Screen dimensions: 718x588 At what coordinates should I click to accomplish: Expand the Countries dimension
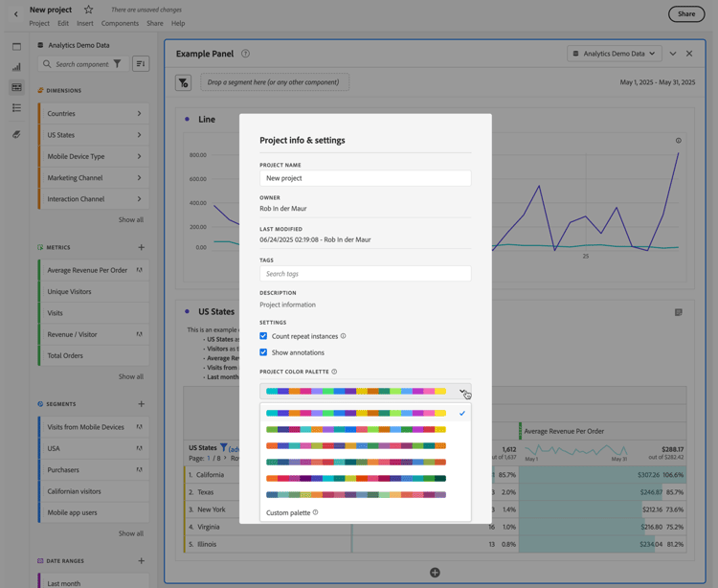click(x=139, y=114)
